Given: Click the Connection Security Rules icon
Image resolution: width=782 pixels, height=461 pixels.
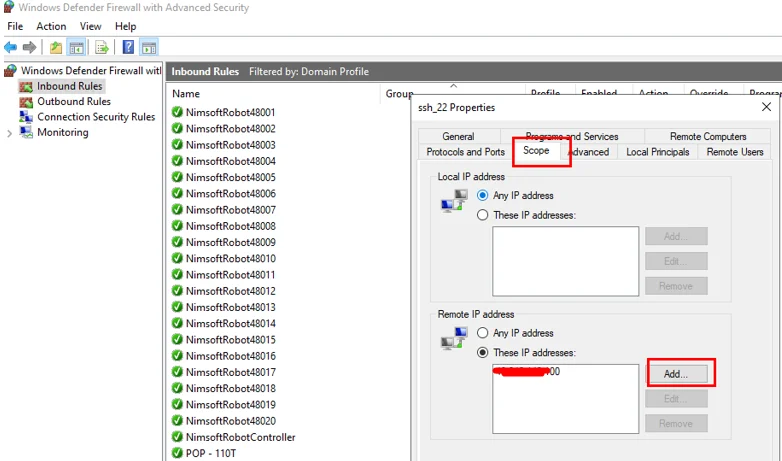Looking at the screenshot, I should pyautogui.click(x=26, y=117).
